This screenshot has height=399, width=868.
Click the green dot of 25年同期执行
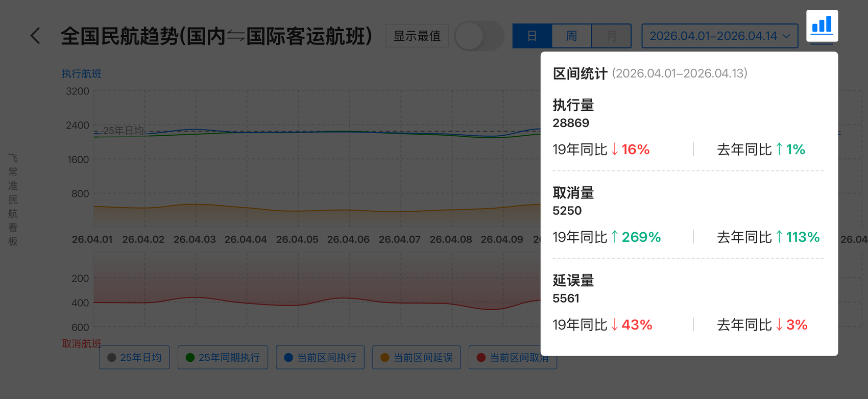[190, 357]
